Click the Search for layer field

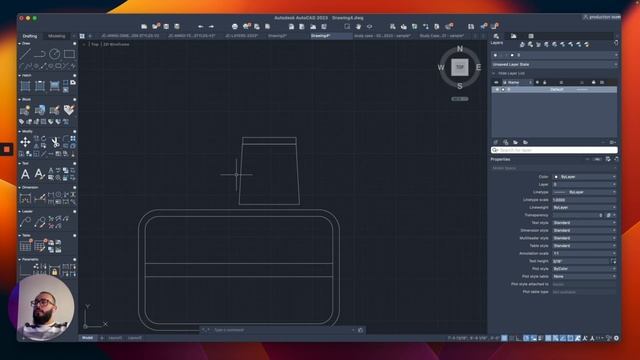click(554, 150)
